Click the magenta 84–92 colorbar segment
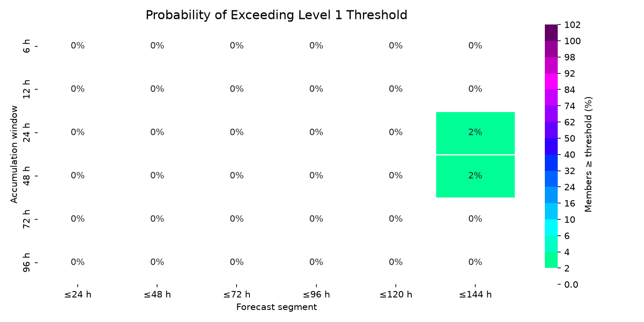 point(551,81)
